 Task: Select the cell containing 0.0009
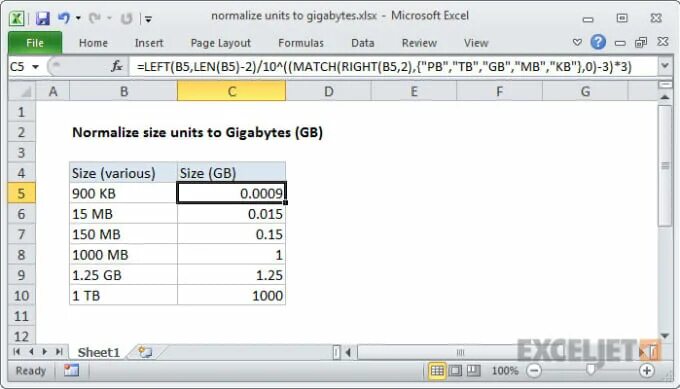coord(232,193)
